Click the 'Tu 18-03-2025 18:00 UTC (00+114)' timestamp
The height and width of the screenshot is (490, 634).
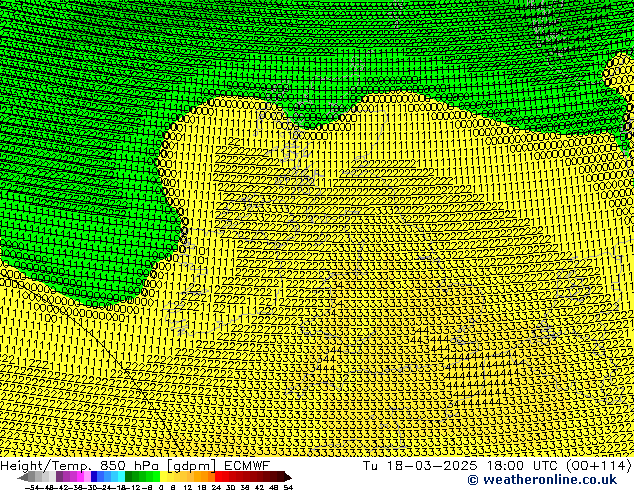tap(497, 465)
